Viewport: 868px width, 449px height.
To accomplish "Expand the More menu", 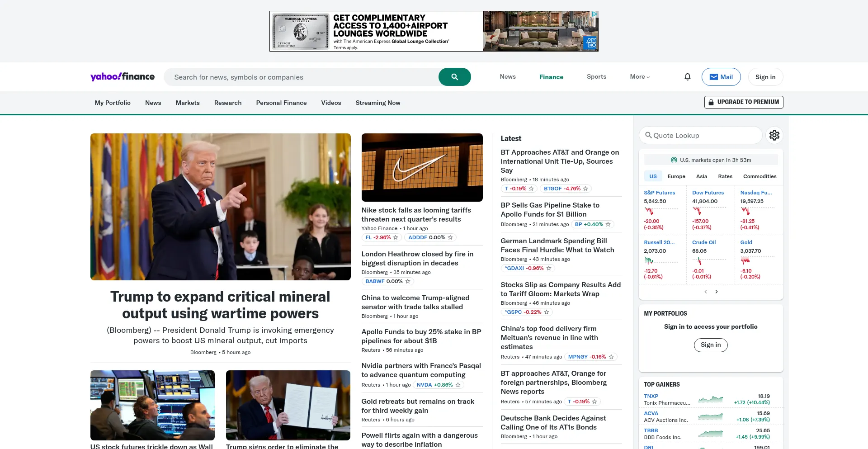I will point(640,77).
